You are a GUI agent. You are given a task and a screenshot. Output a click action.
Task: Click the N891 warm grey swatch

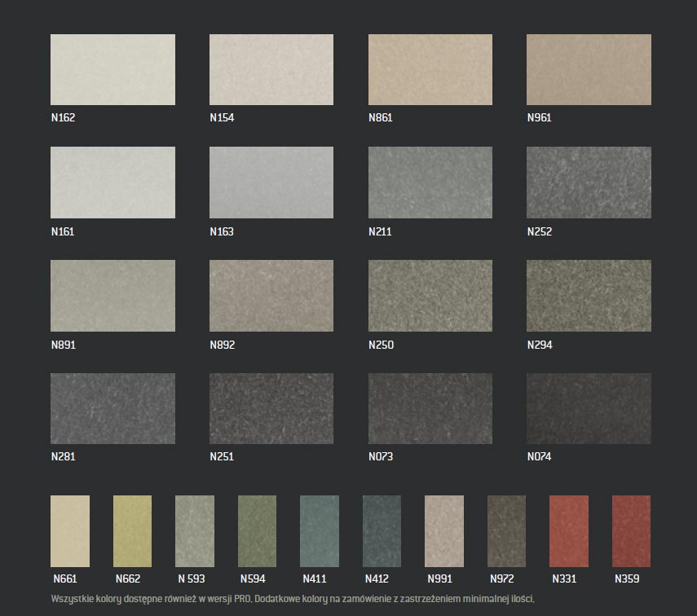click(x=112, y=296)
